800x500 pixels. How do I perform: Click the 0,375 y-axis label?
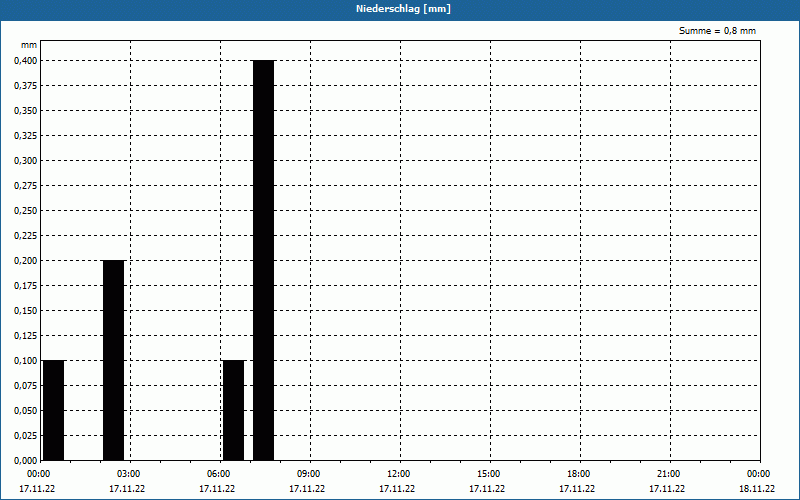coord(26,86)
